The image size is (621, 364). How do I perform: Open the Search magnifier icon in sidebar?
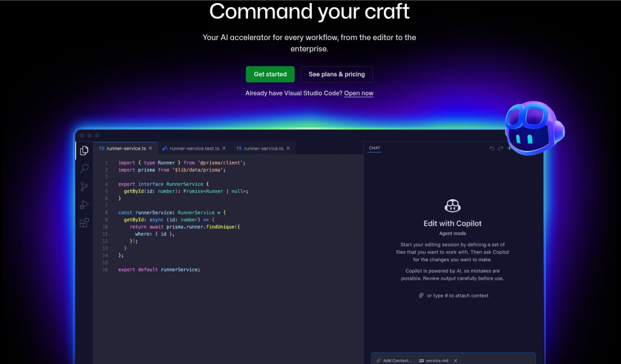pyautogui.click(x=84, y=168)
